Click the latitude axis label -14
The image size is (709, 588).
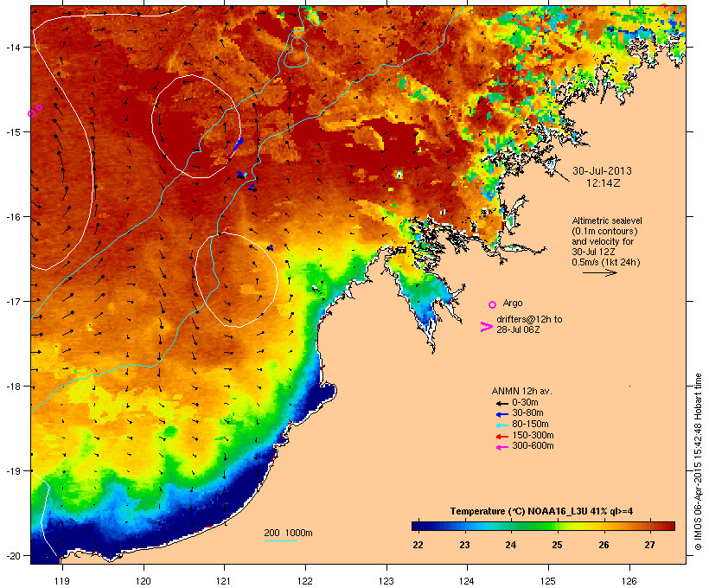[x=12, y=47]
